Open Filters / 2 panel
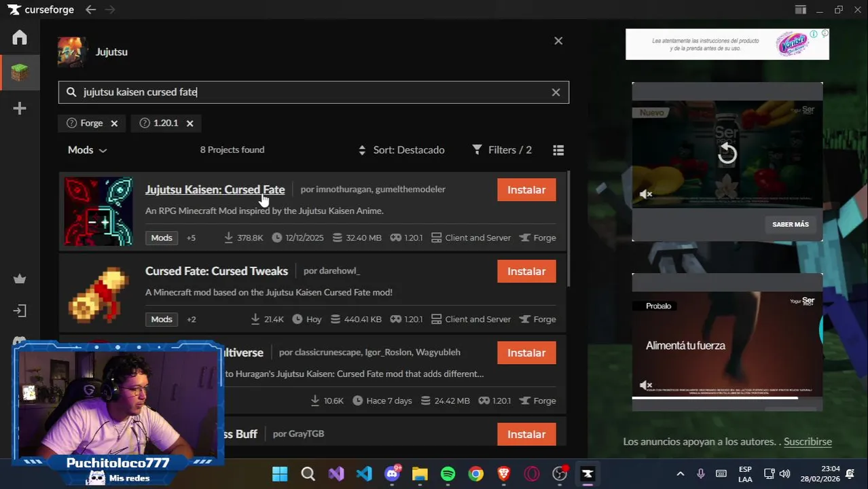The image size is (868, 489). coord(502,150)
